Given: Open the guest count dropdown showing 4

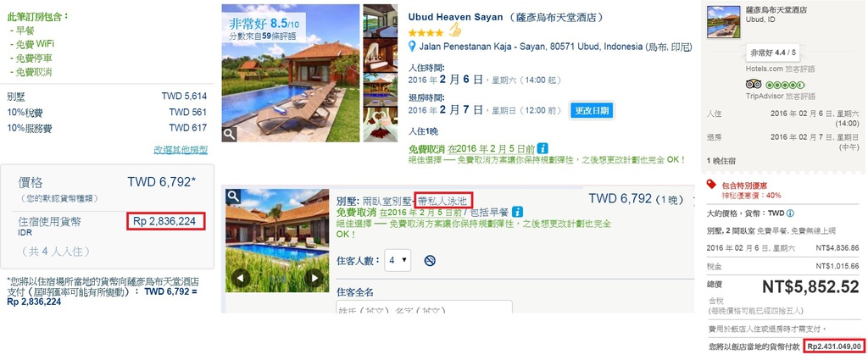Looking at the screenshot, I should pyautogui.click(x=398, y=260).
